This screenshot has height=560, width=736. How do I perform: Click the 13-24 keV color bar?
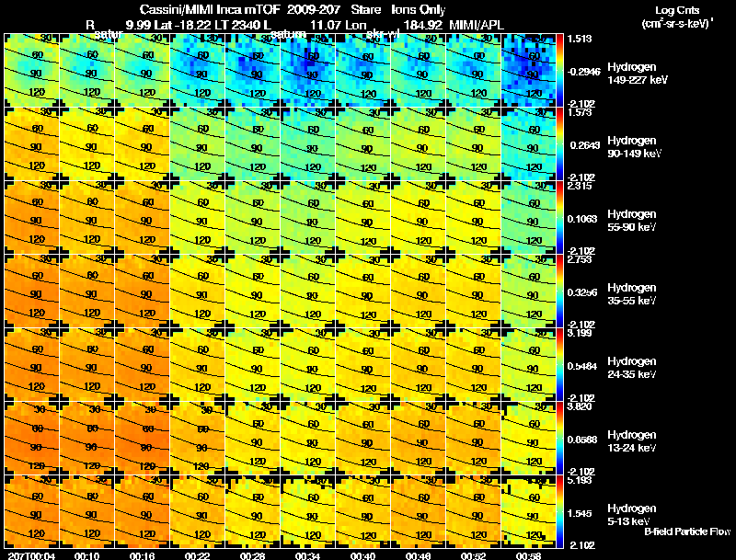559,438
